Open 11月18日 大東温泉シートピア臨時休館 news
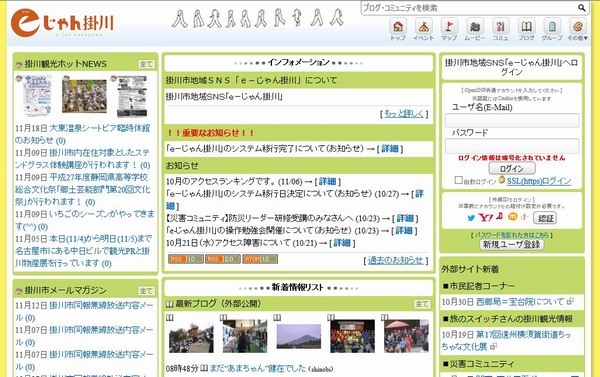The image size is (600, 377). point(82,134)
